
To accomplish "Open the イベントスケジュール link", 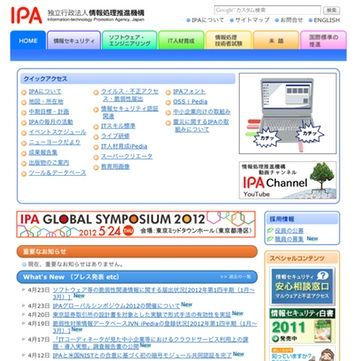I will point(57,132).
